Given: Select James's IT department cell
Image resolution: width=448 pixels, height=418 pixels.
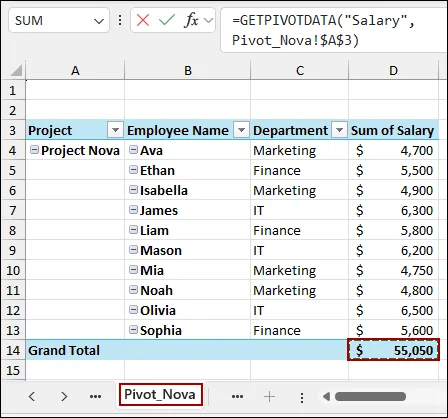Looking at the screenshot, I should tap(299, 210).
